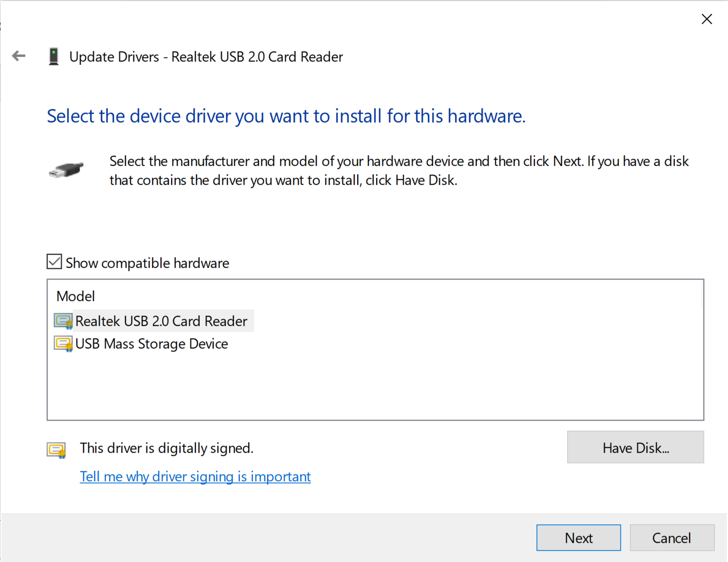
Task: Close the Update Drivers dialog
Action: click(x=706, y=18)
